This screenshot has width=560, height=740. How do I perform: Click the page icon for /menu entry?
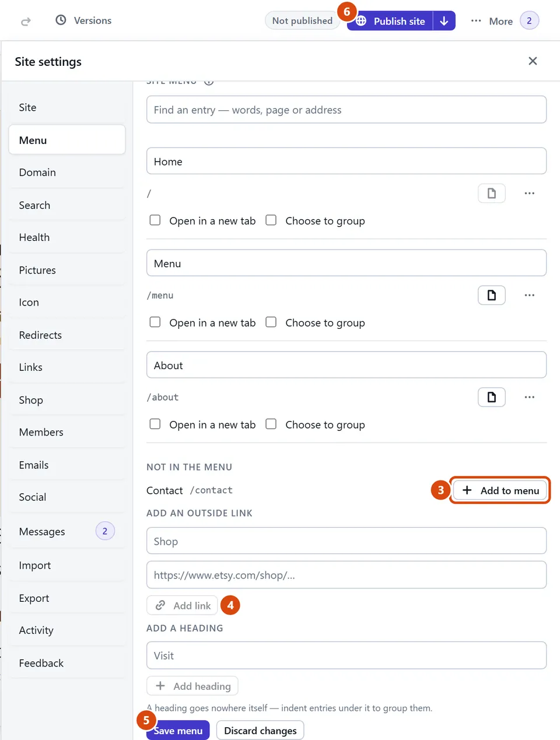(x=492, y=295)
